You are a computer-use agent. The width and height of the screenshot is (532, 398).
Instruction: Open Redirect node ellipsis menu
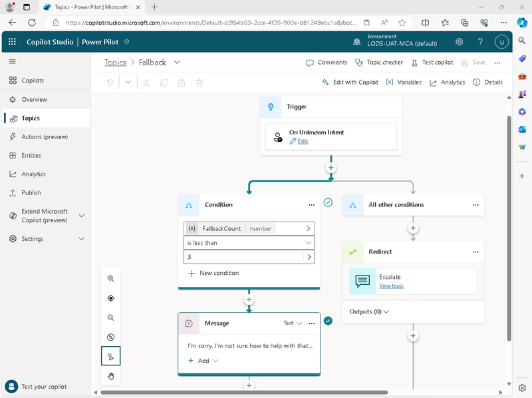point(475,252)
